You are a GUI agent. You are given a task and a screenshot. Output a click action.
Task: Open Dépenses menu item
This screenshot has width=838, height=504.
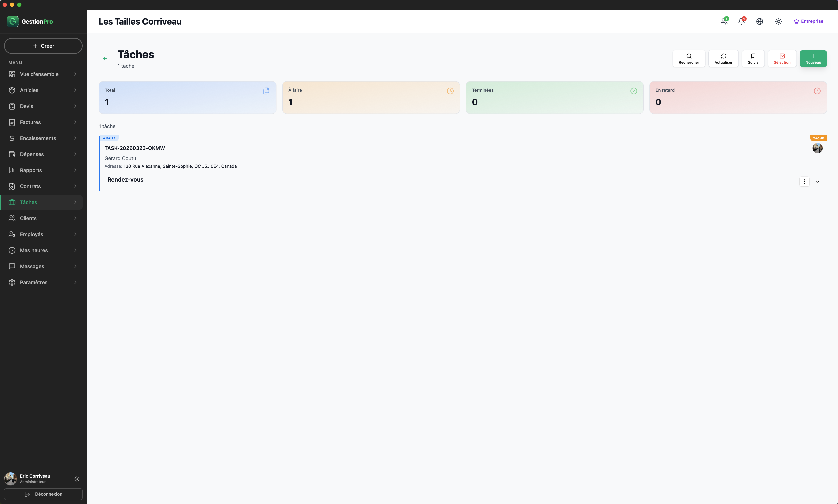point(43,154)
